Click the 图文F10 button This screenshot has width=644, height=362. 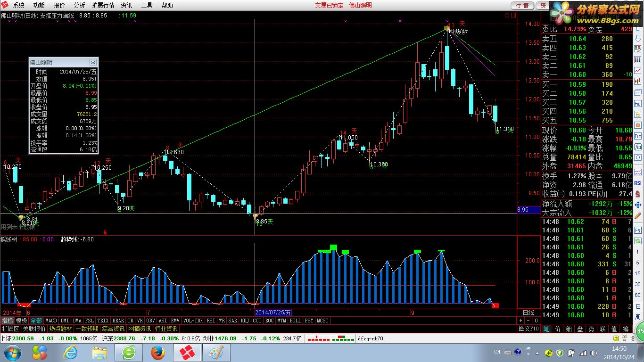click(528, 329)
